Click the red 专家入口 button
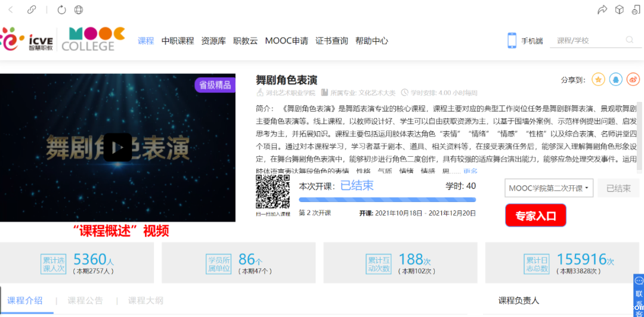The height and width of the screenshot is (317, 644). click(535, 216)
